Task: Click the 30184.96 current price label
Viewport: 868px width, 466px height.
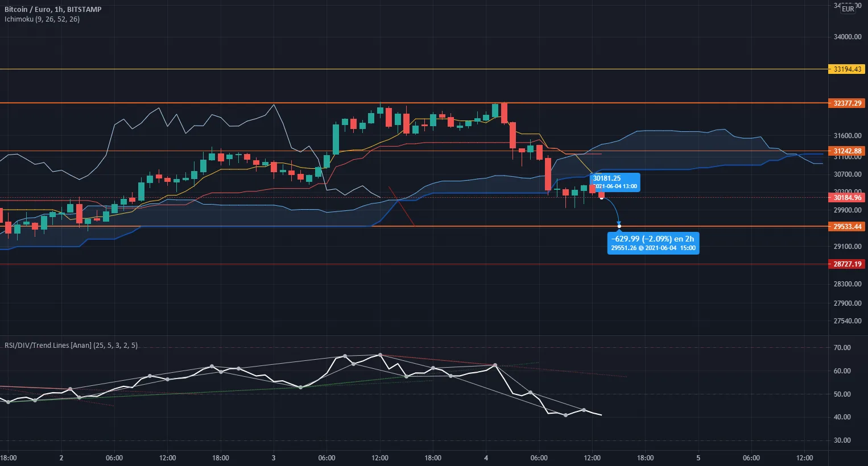Action: tap(846, 198)
